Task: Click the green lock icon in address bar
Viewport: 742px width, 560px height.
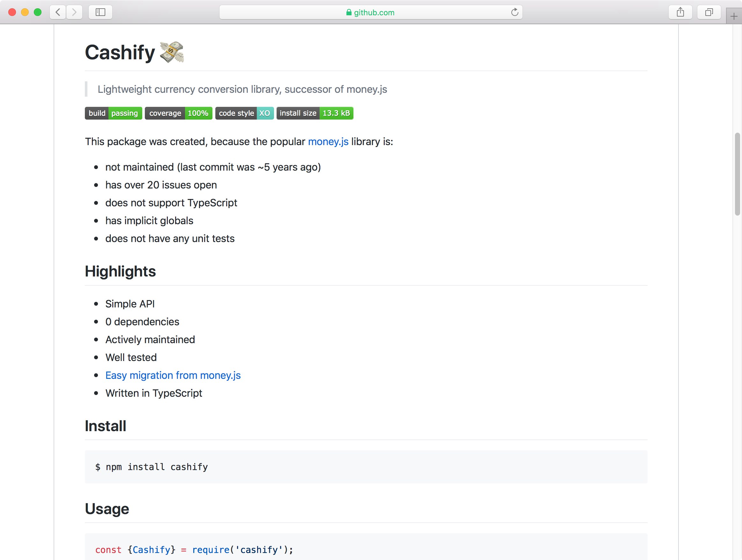Action: (349, 12)
